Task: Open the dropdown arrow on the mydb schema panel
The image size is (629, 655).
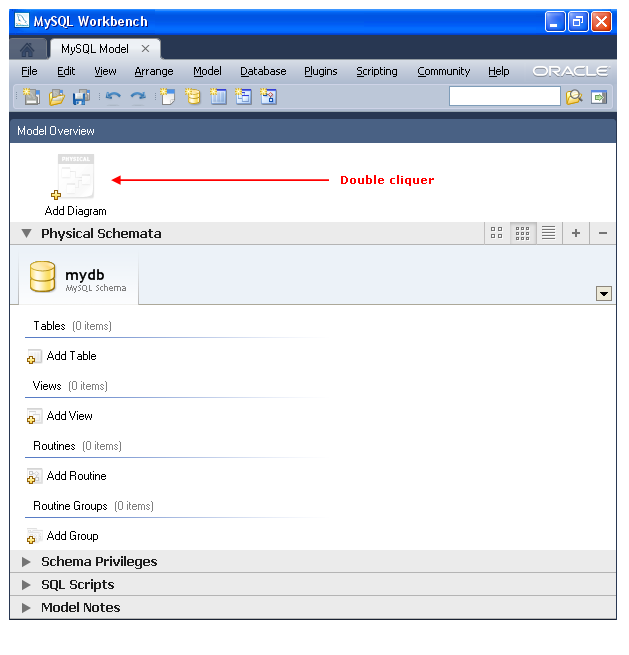Action: [603, 293]
